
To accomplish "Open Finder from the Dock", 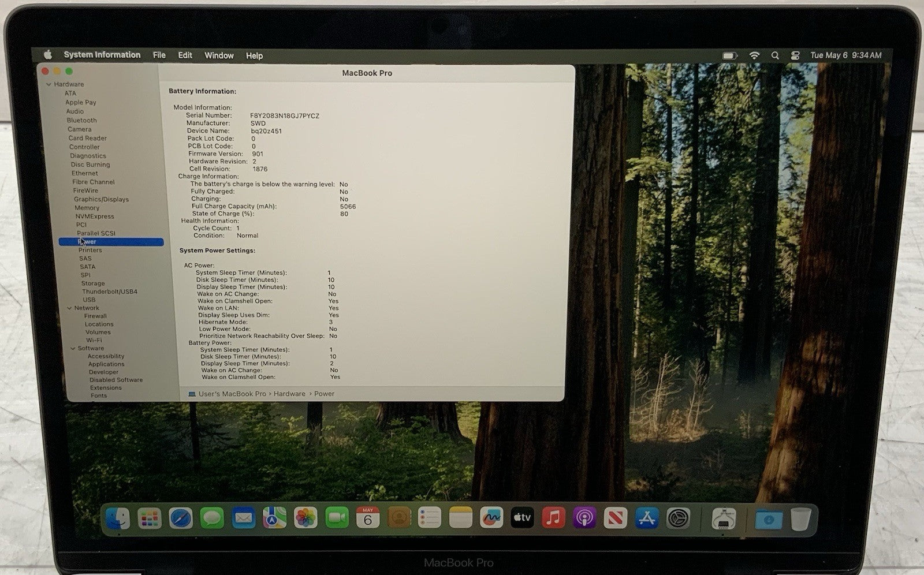I will tap(119, 518).
